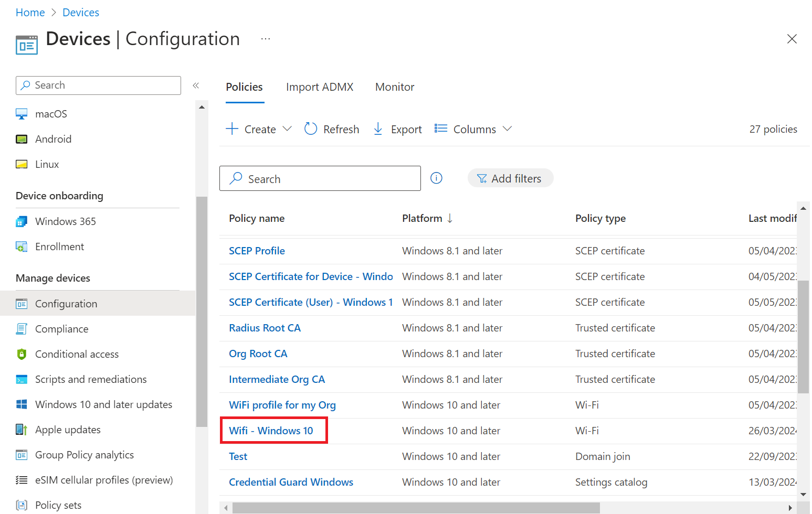Click the Apple updates icon
This screenshot has height=514, width=812.
pyautogui.click(x=22, y=430)
